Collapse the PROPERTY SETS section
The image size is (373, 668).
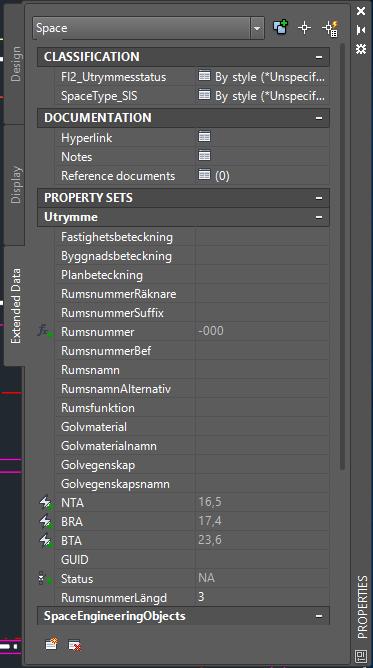319,198
